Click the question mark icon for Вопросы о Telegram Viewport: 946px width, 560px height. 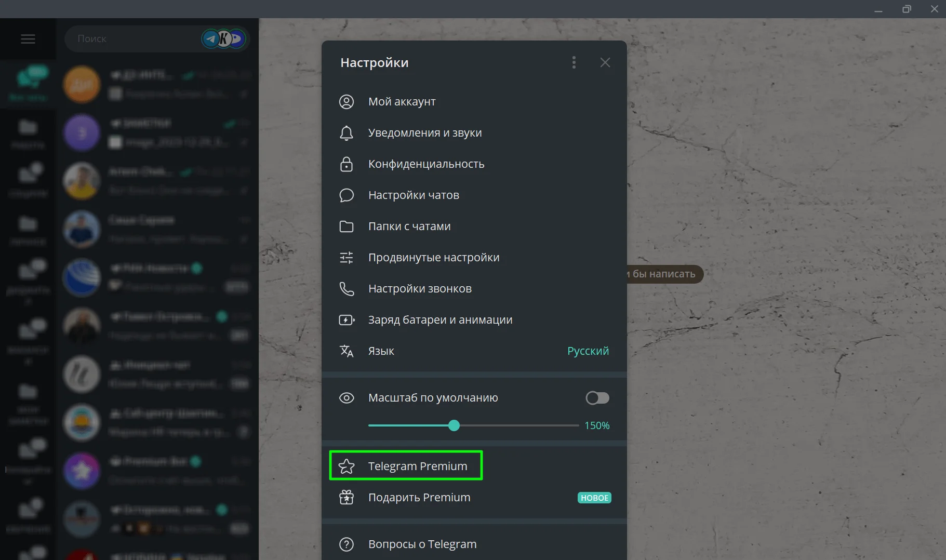(347, 544)
